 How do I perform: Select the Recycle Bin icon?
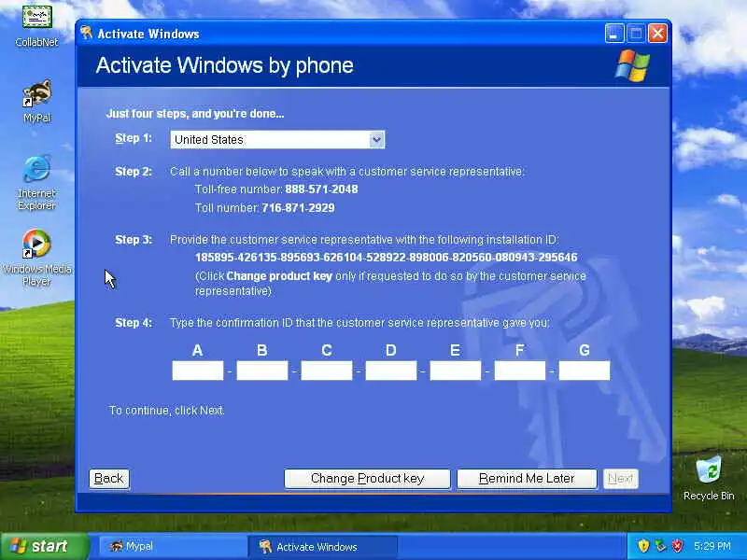coord(709,478)
